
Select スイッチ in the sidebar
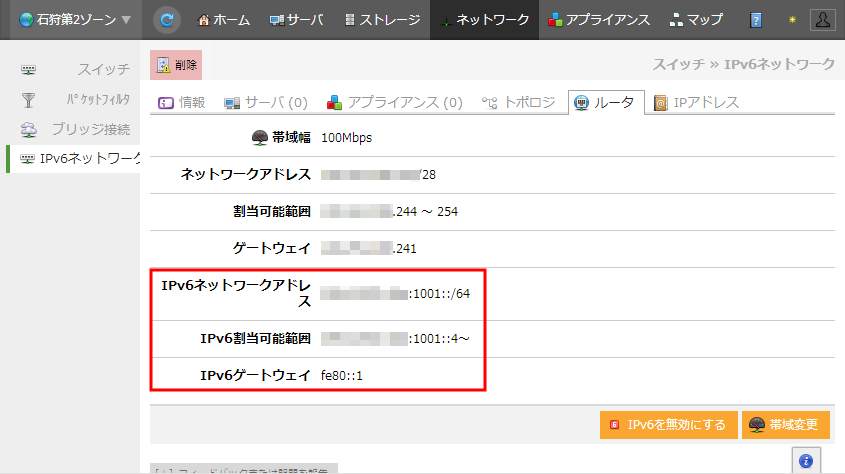tap(76, 70)
